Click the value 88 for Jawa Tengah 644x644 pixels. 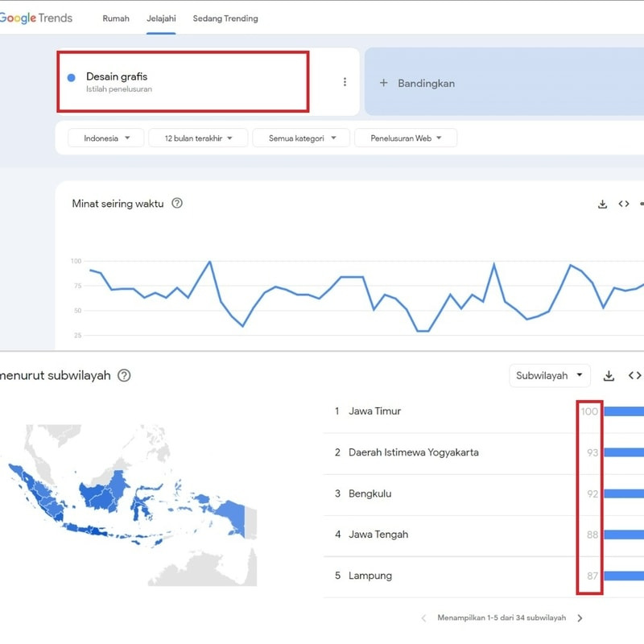click(592, 535)
